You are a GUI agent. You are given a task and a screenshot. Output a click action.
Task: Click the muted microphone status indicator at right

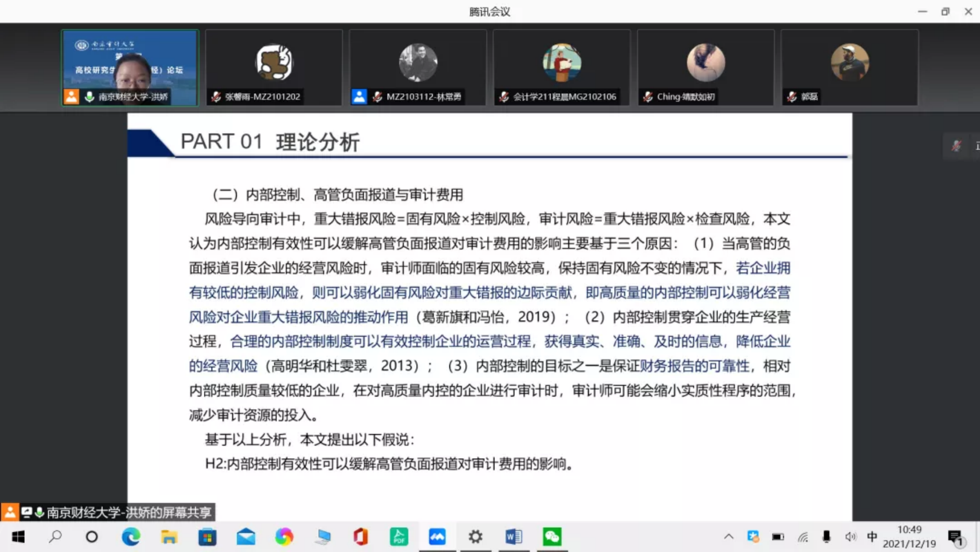click(x=956, y=146)
